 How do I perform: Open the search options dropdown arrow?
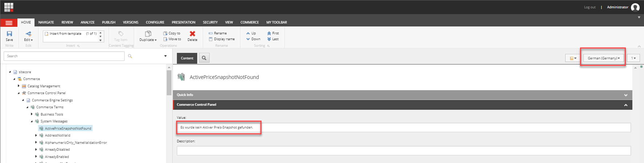165,56
